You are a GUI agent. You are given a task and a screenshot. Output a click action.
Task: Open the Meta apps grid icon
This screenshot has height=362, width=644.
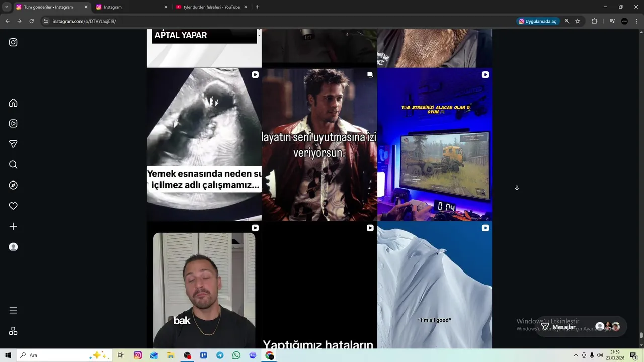pyautogui.click(x=13, y=331)
